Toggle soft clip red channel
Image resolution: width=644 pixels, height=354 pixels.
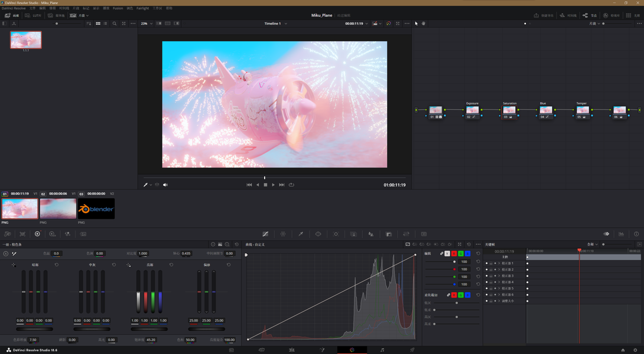tap(454, 295)
